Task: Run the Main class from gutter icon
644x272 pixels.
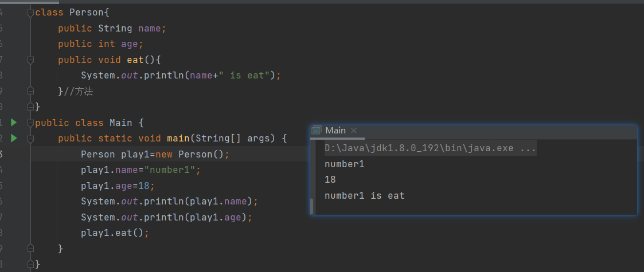Action: coord(14,122)
